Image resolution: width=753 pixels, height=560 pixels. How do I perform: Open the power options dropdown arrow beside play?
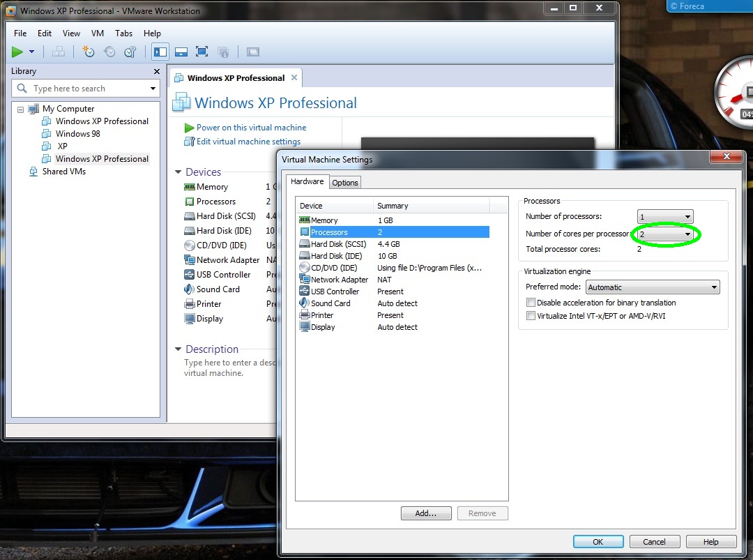pos(31,52)
